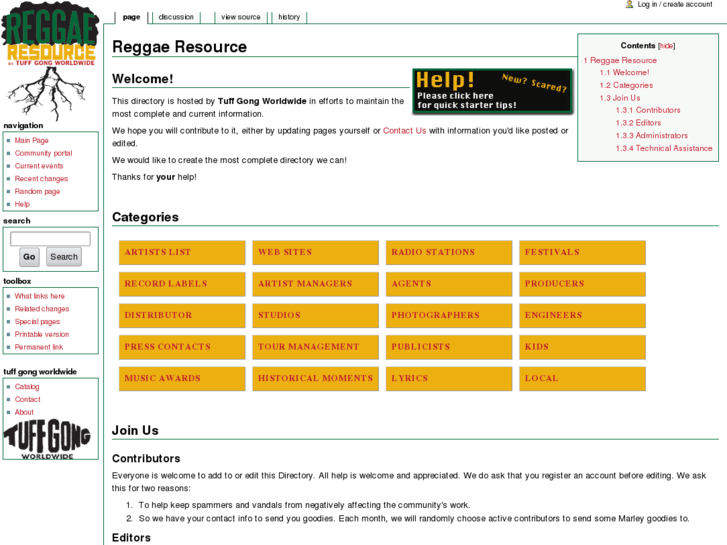The image size is (727, 545).
Task: Open the Record Labels category
Action: pyautogui.click(x=182, y=284)
